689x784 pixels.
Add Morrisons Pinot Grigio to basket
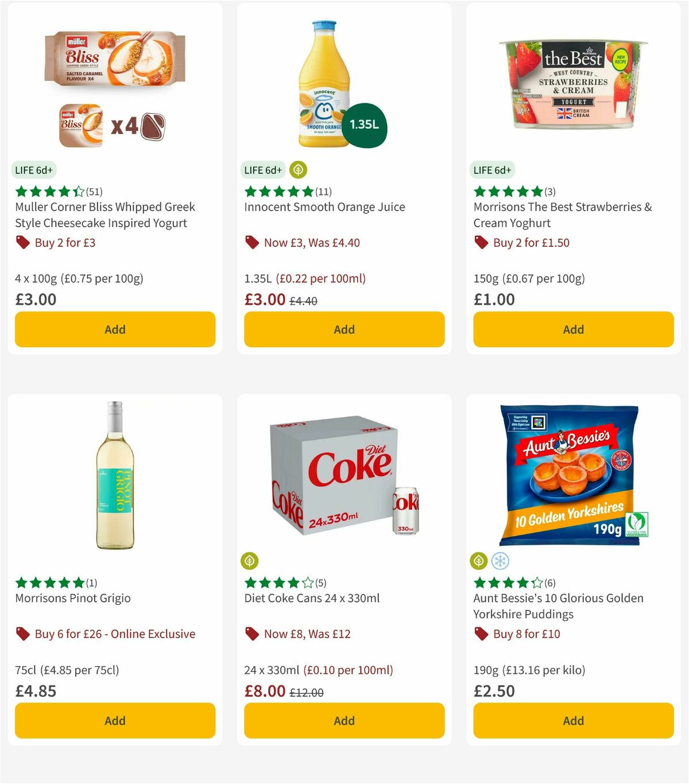[115, 720]
